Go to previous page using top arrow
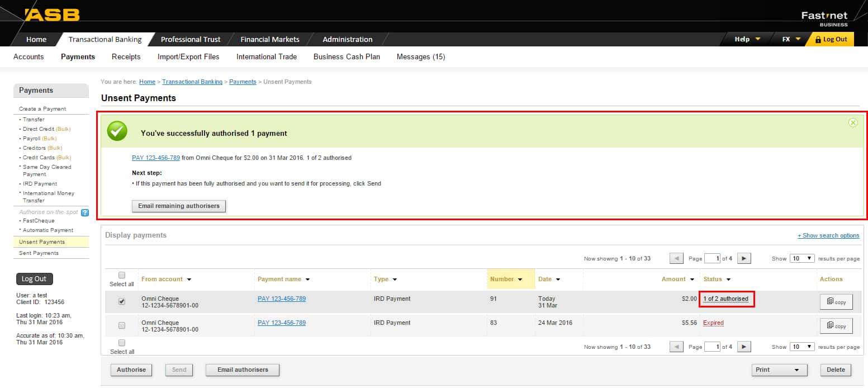 point(676,258)
